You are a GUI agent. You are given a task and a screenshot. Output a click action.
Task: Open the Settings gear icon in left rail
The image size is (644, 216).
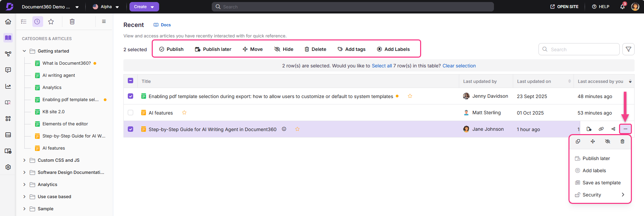8,167
